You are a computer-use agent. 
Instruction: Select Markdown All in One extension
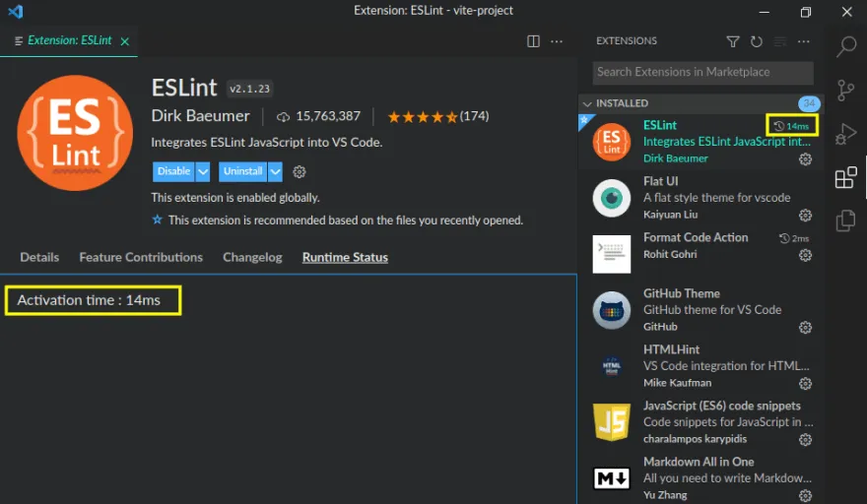(x=701, y=478)
